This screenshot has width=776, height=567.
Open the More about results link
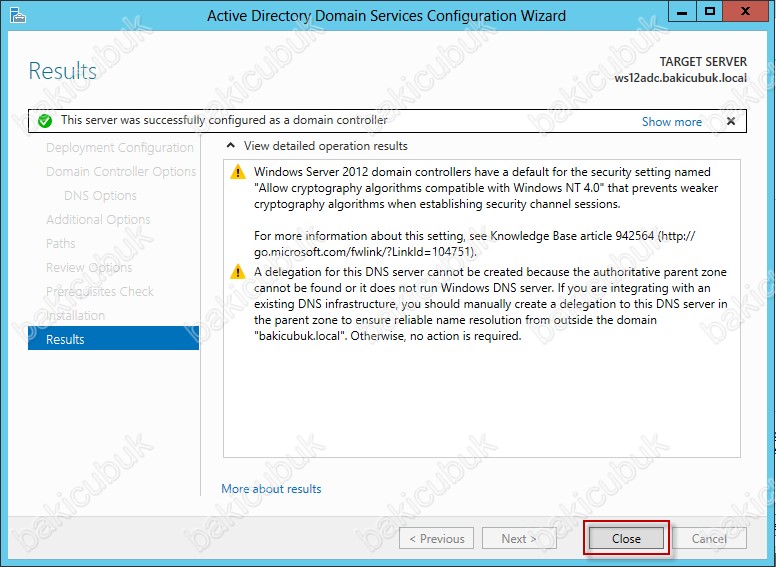pyautogui.click(x=271, y=489)
